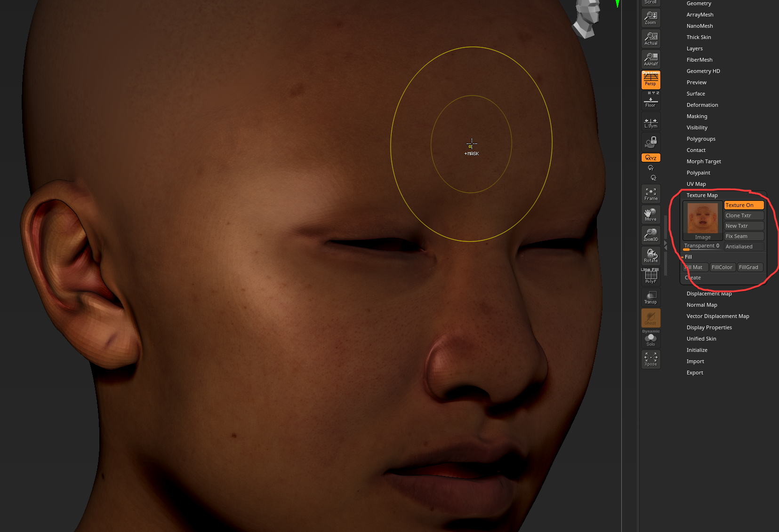Click the Xpose icon

(x=651, y=359)
